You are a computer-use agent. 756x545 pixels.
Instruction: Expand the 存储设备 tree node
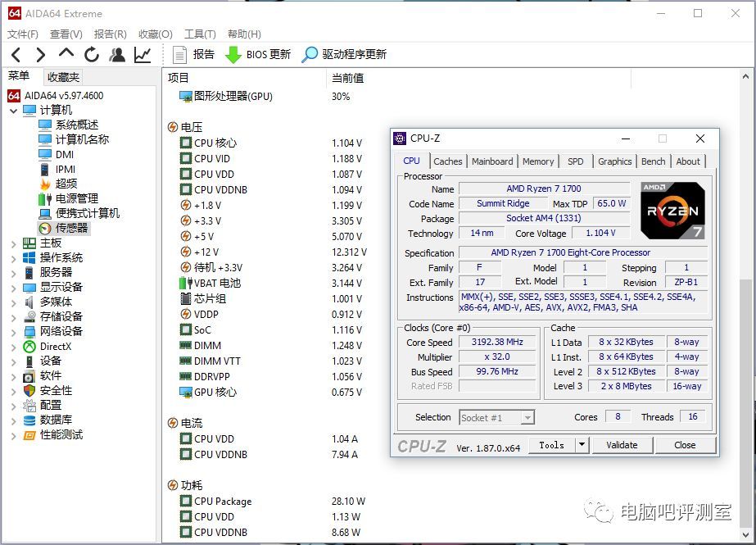click(x=13, y=318)
